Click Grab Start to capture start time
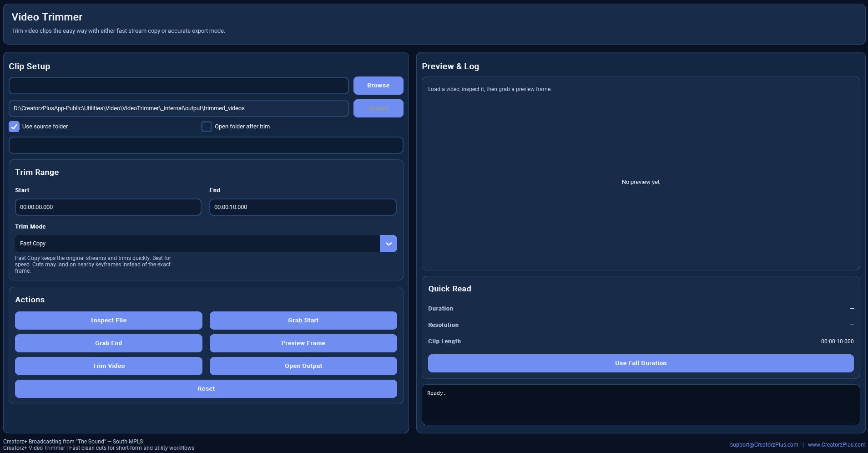Image resolution: width=868 pixels, height=453 pixels. 303,320
